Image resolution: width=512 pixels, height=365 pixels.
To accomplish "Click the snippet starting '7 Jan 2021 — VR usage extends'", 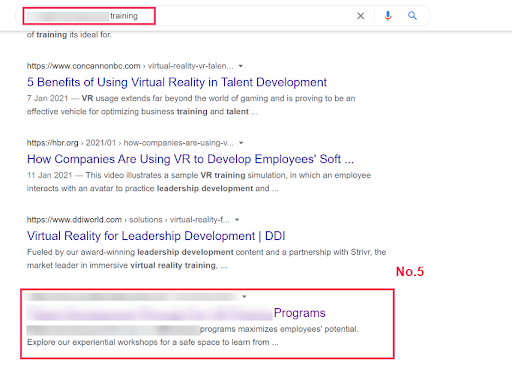I will [x=191, y=105].
